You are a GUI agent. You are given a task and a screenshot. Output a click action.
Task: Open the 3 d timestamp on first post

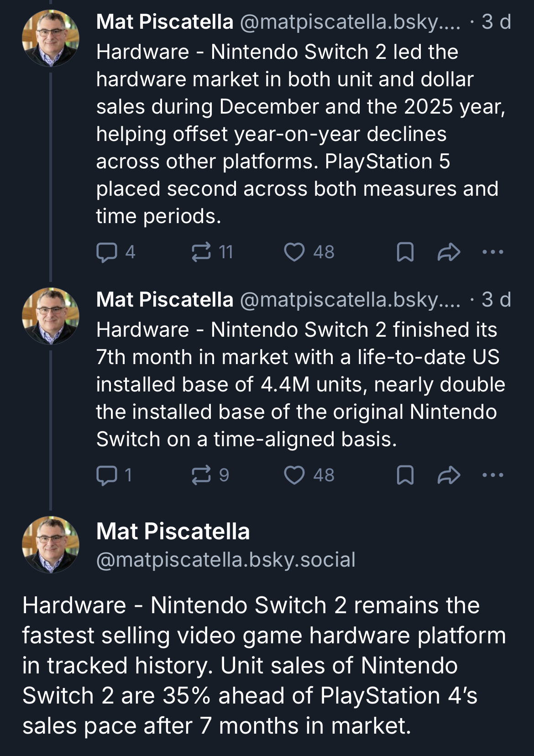[496, 22]
